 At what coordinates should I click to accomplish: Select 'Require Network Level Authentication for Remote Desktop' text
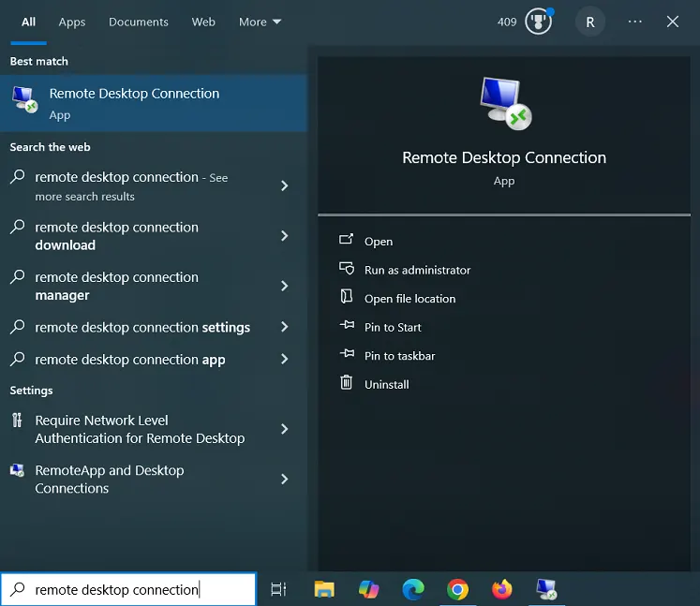tap(140, 429)
